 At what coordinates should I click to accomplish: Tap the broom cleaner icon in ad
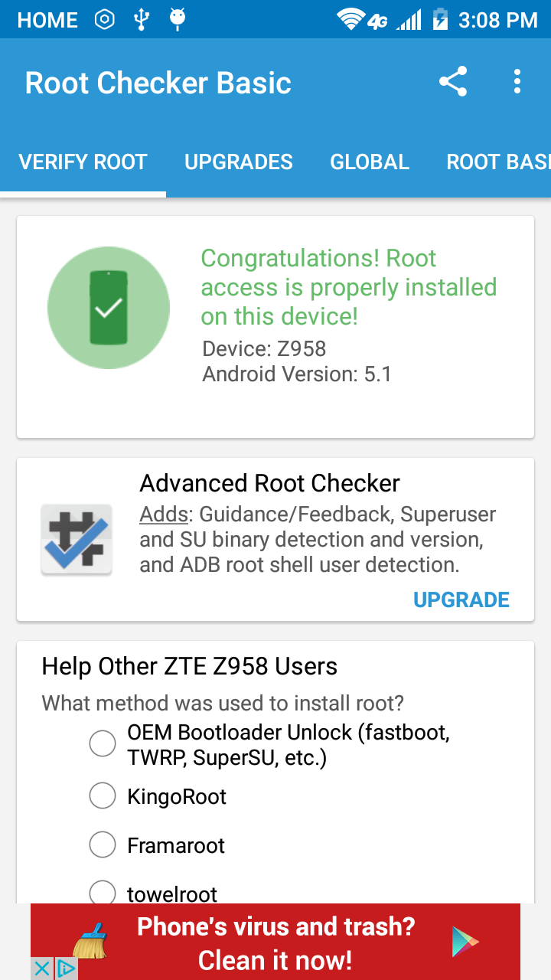[x=90, y=941]
